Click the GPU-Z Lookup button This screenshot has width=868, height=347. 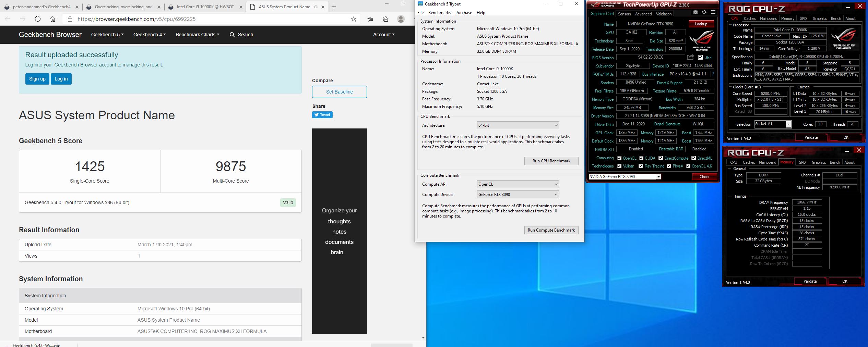[701, 24]
